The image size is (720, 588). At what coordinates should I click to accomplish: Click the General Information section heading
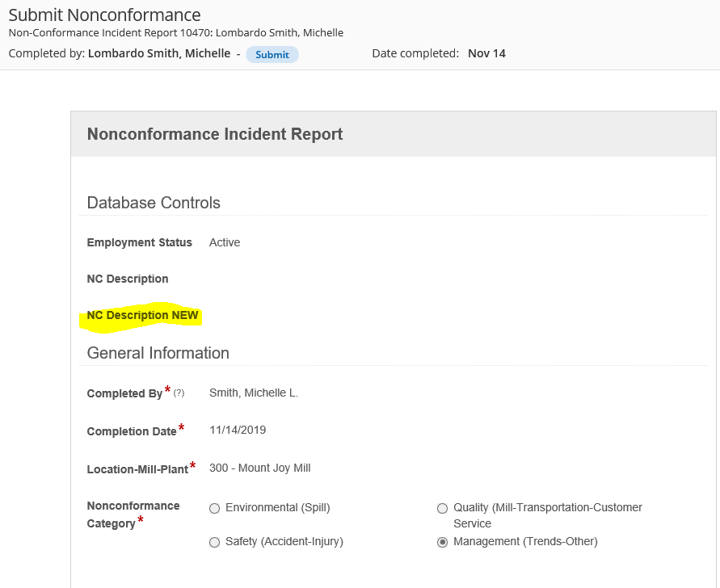pos(158,354)
